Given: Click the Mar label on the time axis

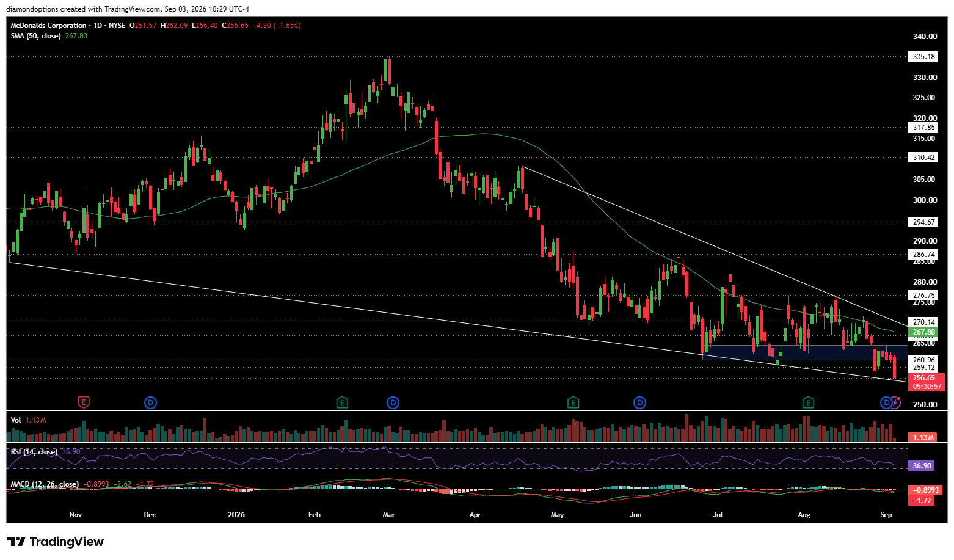Looking at the screenshot, I should coord(389,515).
